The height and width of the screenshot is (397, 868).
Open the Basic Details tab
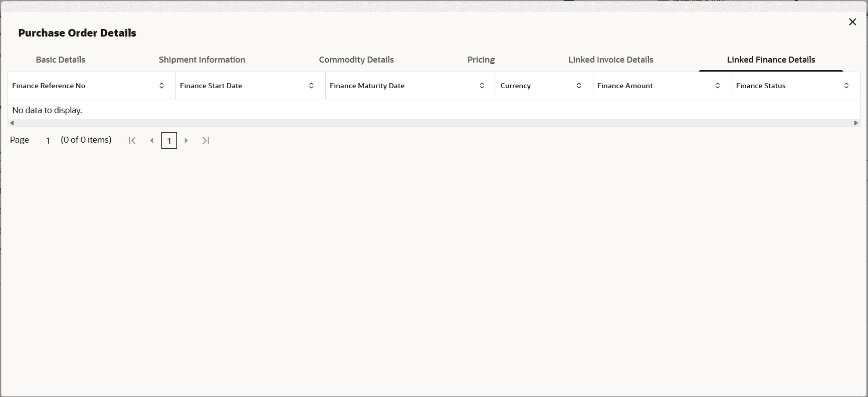click(x=61, y=60)
